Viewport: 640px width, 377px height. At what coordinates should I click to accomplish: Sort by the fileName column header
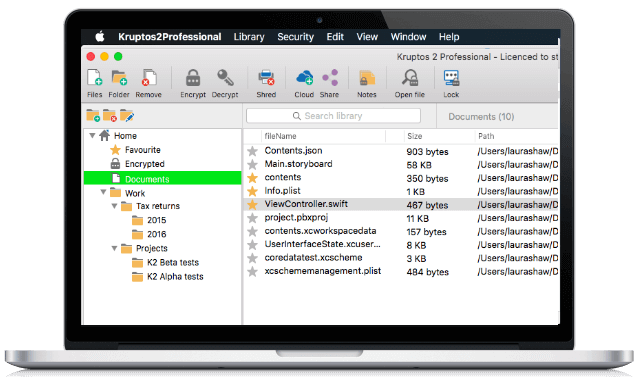click(x=280, y=136)
